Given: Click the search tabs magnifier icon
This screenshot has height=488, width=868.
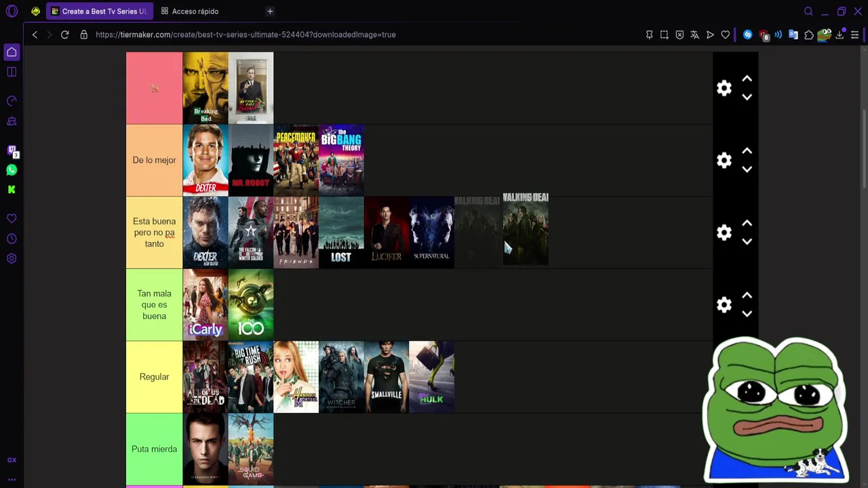Looking at the screenshot, I should pyautogui.click(x=808, y=12).
